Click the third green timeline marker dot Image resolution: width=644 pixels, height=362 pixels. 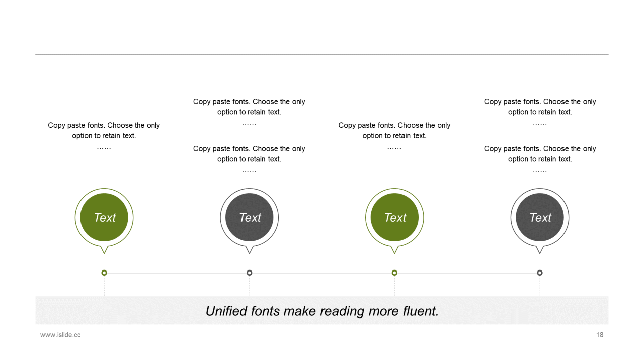pyautogui.click(x=394, y=273)
